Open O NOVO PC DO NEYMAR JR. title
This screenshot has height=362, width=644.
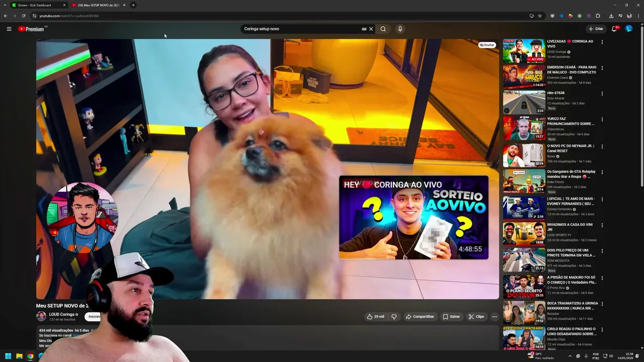(x=571, y=148)
